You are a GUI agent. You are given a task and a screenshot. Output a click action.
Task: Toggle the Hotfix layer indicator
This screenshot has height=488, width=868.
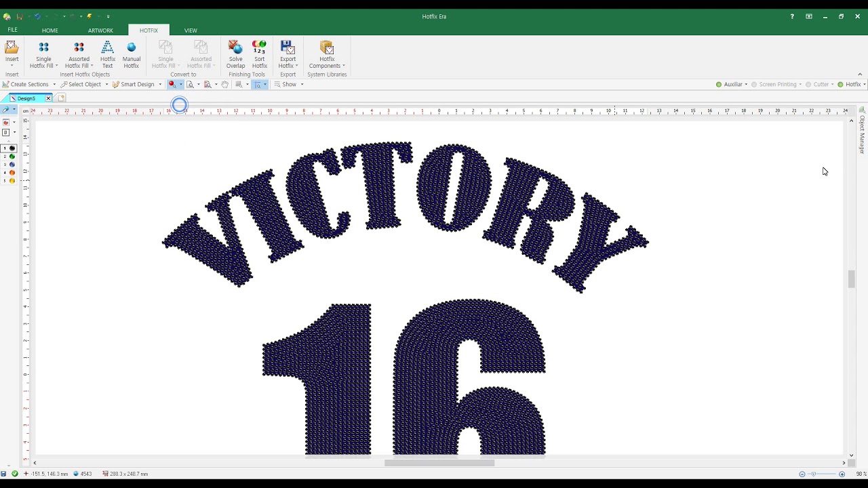click(x=840, y=85)
